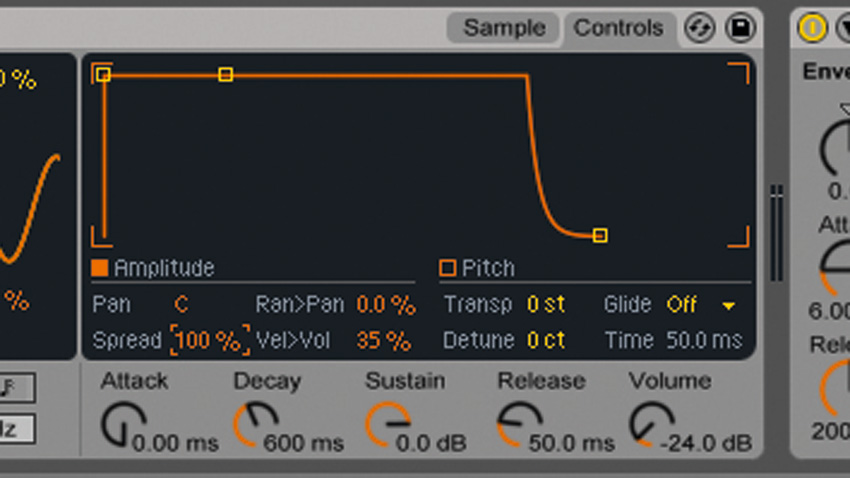
Task: Click the yellow device activator icon
Action: pos(812,28)
